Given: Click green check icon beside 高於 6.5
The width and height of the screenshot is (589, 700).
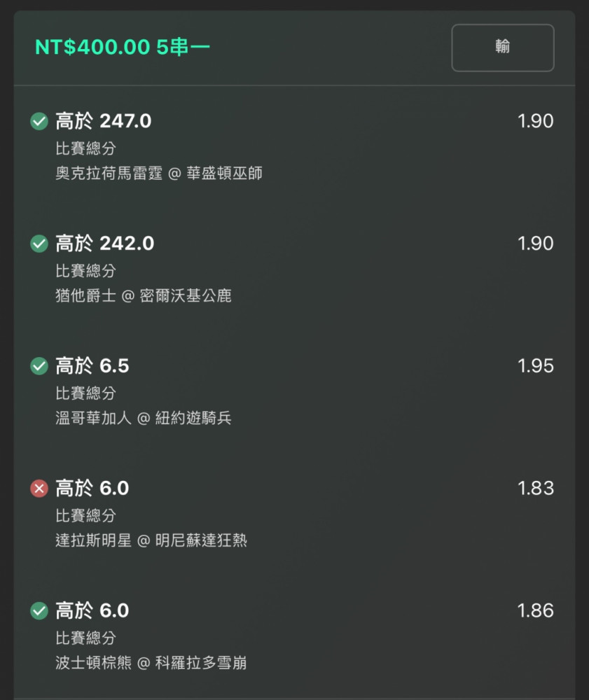Looking at the screenshot, I should coord(39,366).
